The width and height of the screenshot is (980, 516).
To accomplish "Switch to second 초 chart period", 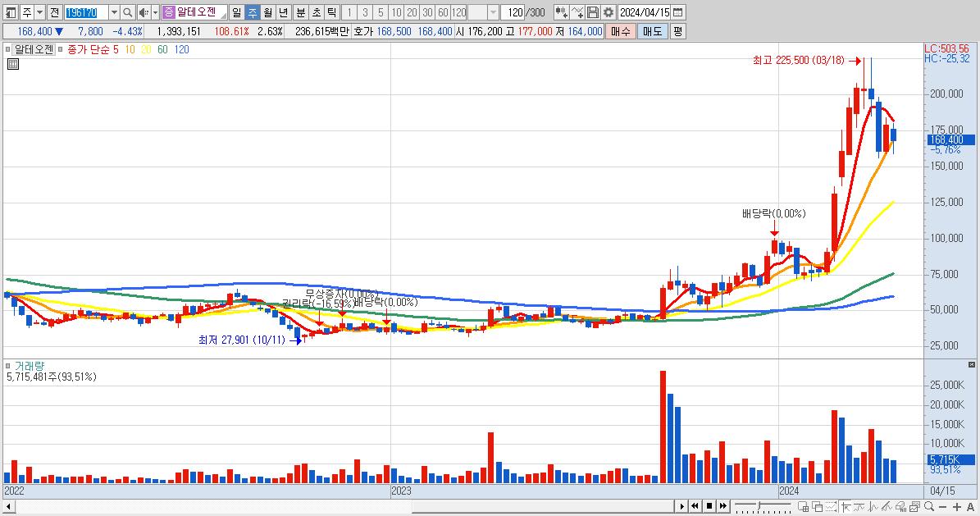I will click(x=317, y=11).
